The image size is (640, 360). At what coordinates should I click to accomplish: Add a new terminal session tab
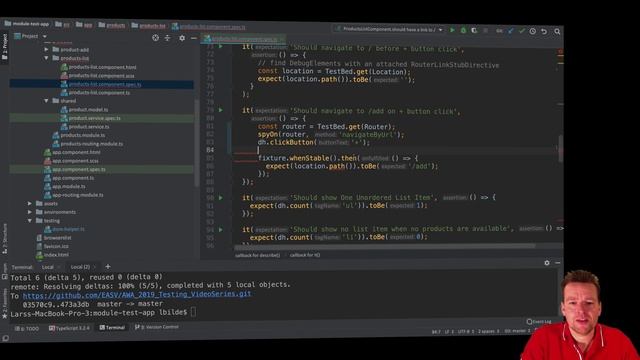click(x=108, y=267)
